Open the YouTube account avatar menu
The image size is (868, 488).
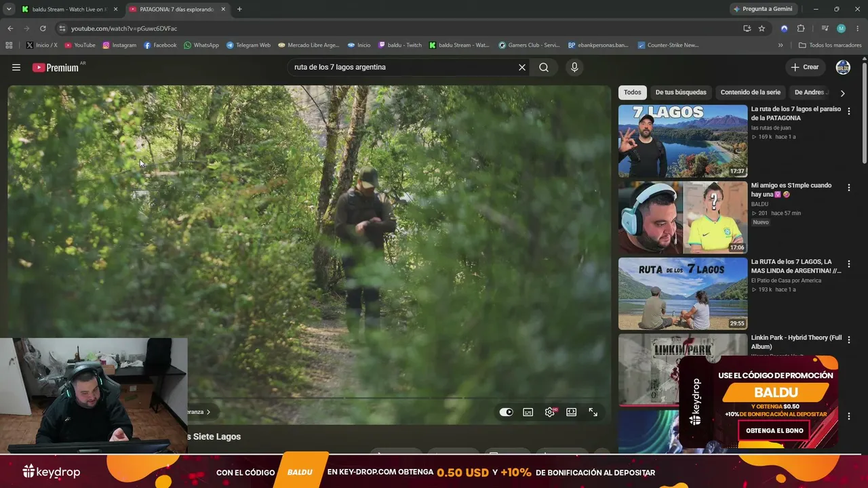click(843, 67)
